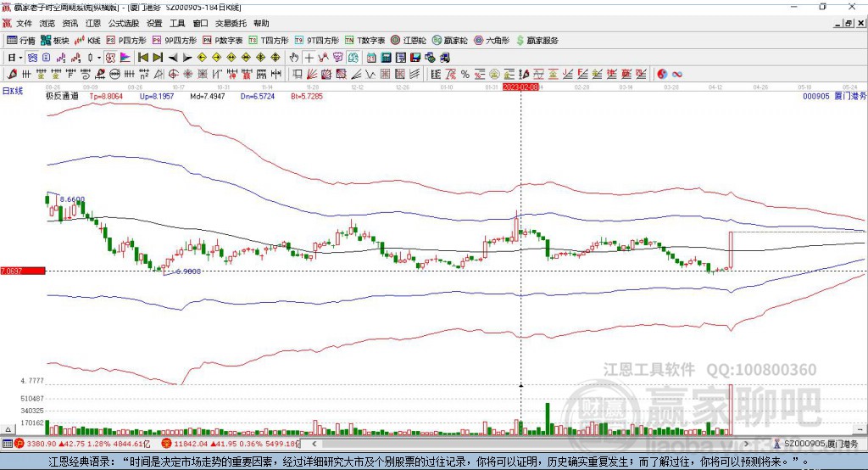Screen dimensions: 868x470
Task: Toggle the pressed icon right of 日 dropdown
Action: (32, 58)
